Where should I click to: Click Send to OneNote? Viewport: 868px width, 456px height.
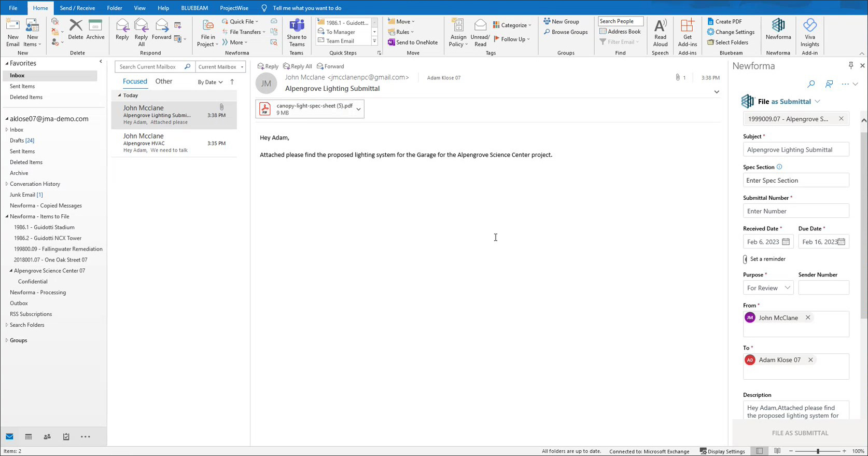coord(413,43)
